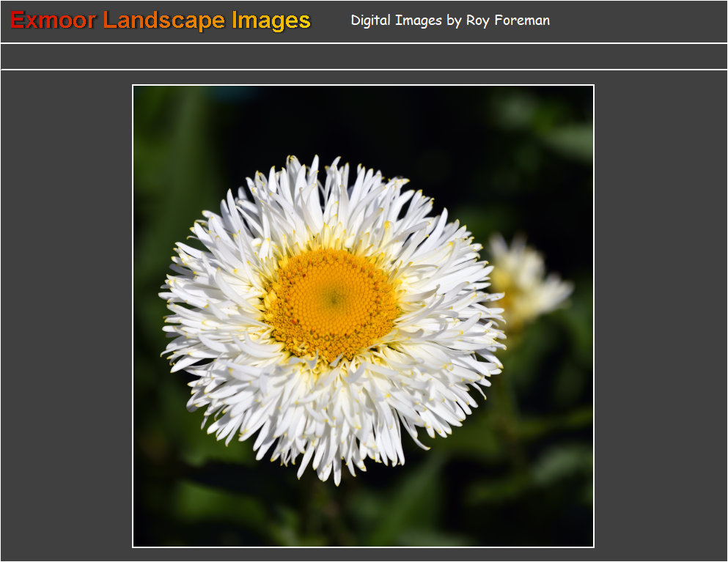Click the word Images in the gradient heading
The width and height of the screenshot is (728, 562).
[271, 21]
